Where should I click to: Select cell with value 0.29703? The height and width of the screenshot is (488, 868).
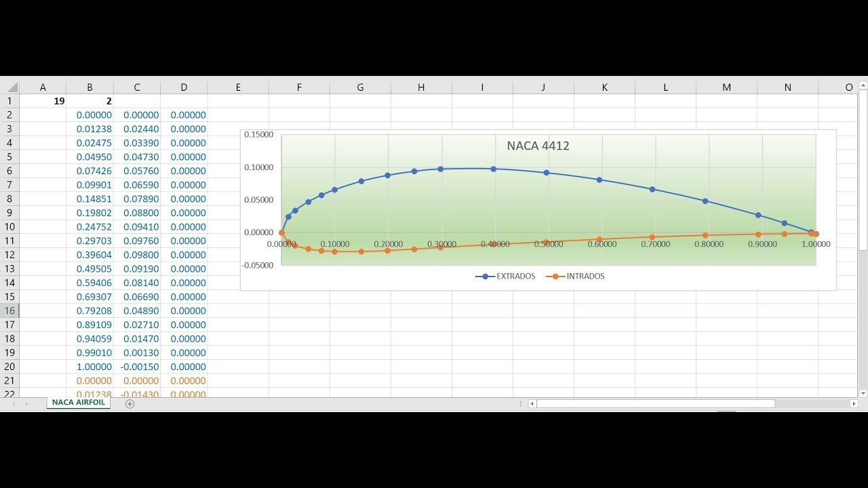[x=90, y=241]
